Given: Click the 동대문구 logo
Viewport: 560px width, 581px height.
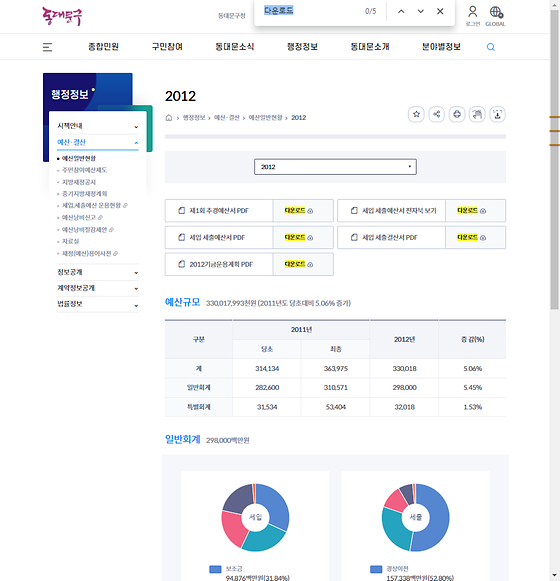Looking at the screenshot, I should click(62, 16).
